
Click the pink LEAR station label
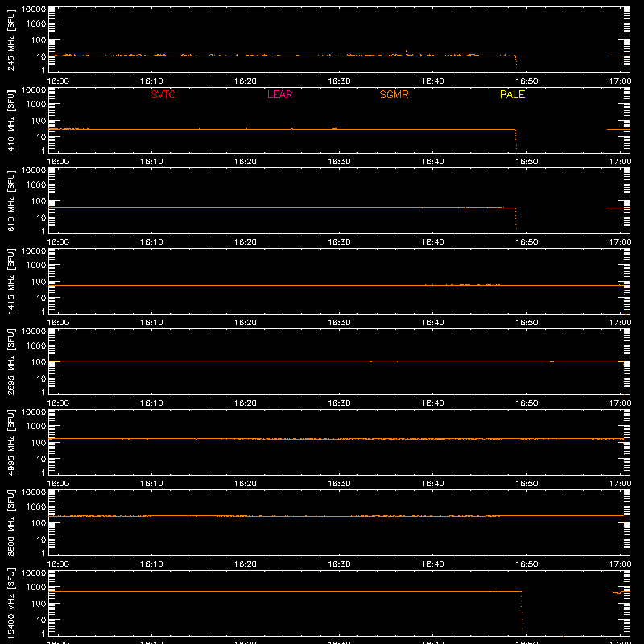click(x=279, y=94)
